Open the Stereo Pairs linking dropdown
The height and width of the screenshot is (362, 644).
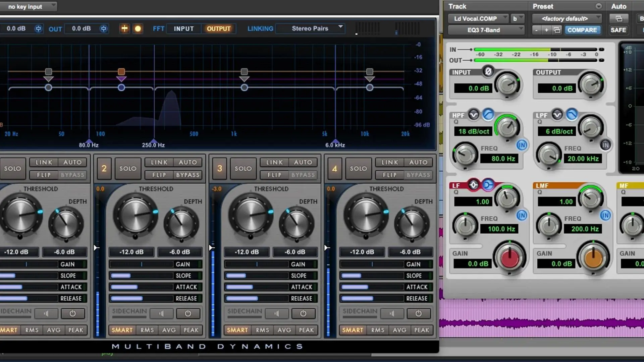(310, 28)
